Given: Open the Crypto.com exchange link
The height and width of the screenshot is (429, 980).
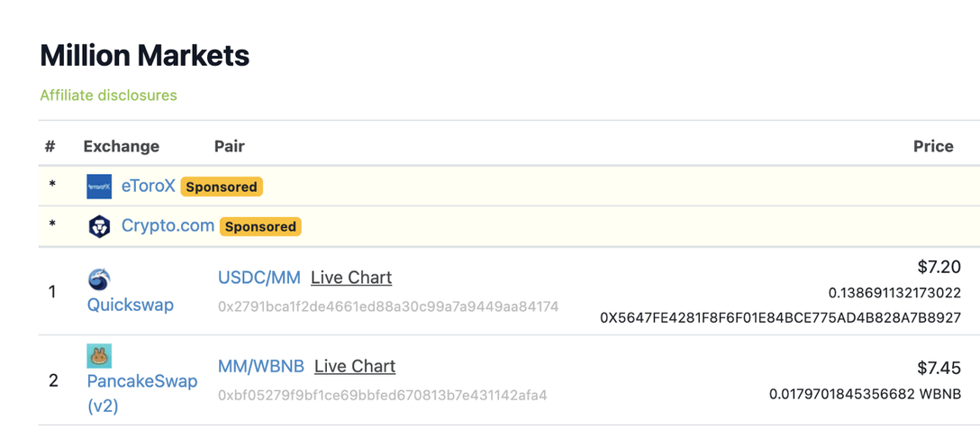Looking at the screenshot, I should [x=168, y=225].
